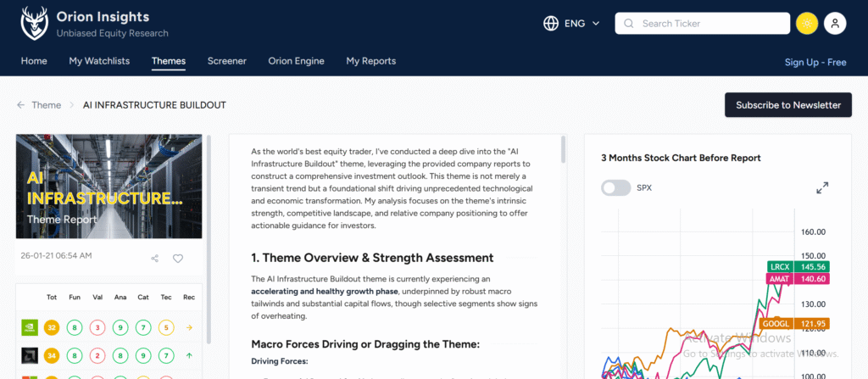Open the ENG language dropdown
Image resolution: width=868 pixels, height=379 pixels.
tap(581, 24)
